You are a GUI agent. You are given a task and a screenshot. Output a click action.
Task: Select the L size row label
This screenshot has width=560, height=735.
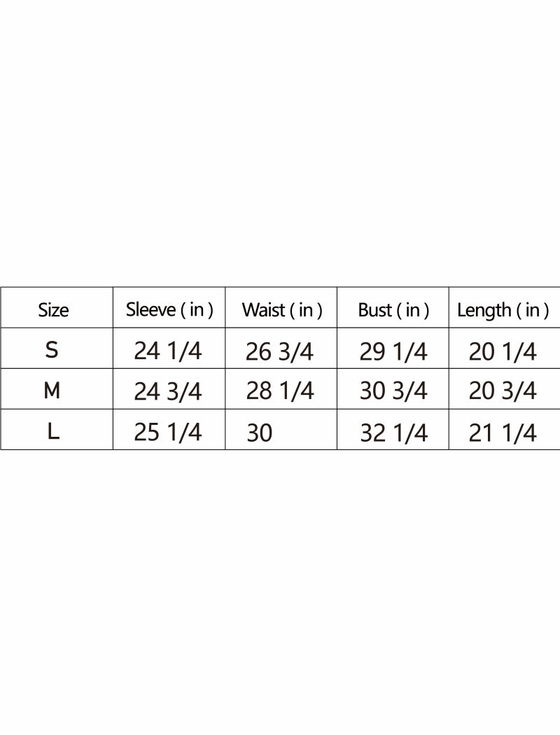53,432
